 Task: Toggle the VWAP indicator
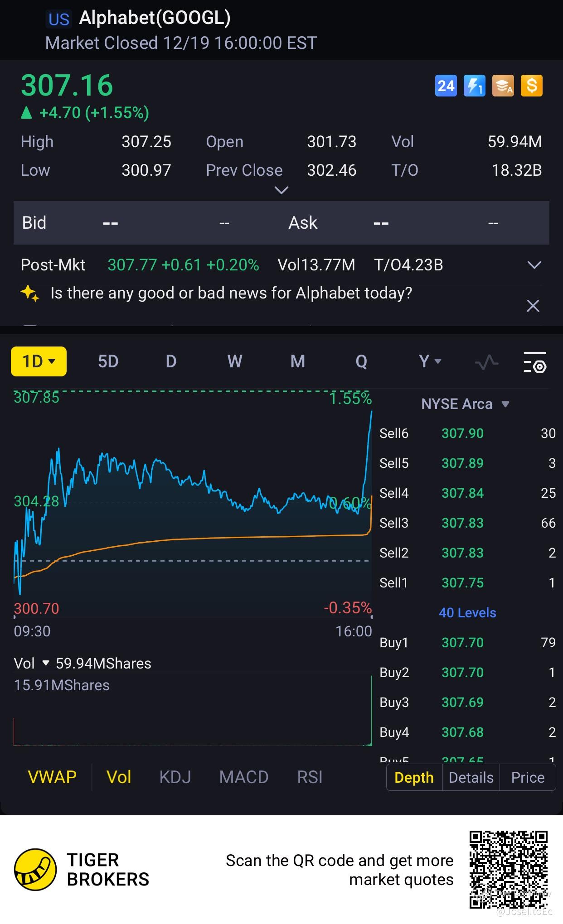click(52, 777)
